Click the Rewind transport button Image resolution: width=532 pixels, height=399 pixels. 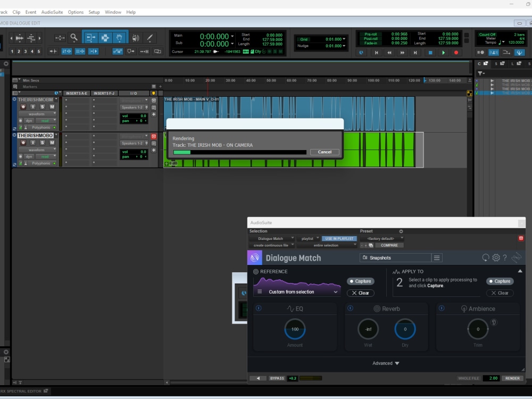point(389,53)
